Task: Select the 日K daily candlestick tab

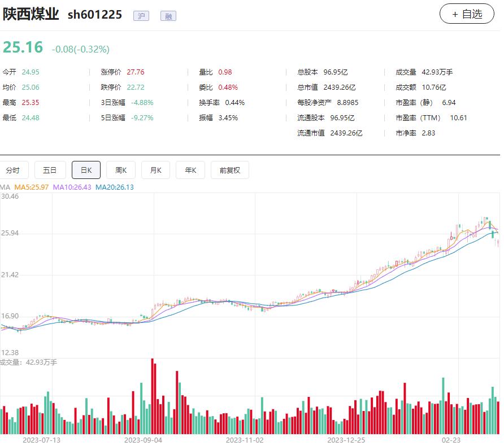Action: tap(86, 170)
